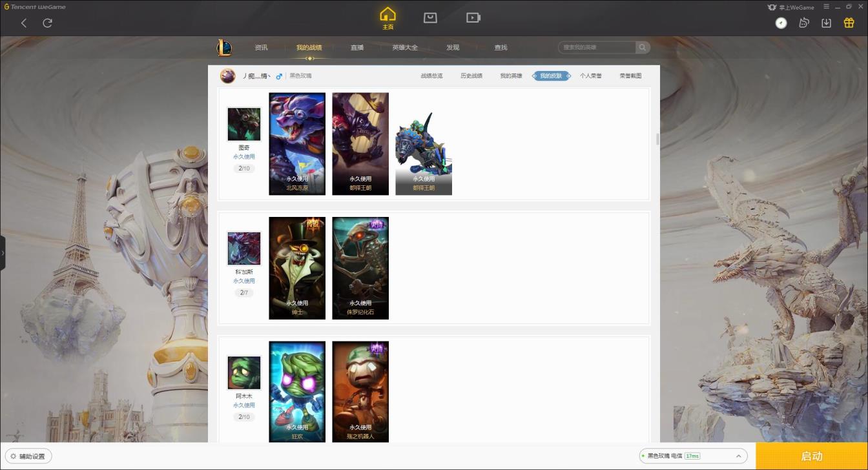Open the video live-stream icon in top bar

473,17
